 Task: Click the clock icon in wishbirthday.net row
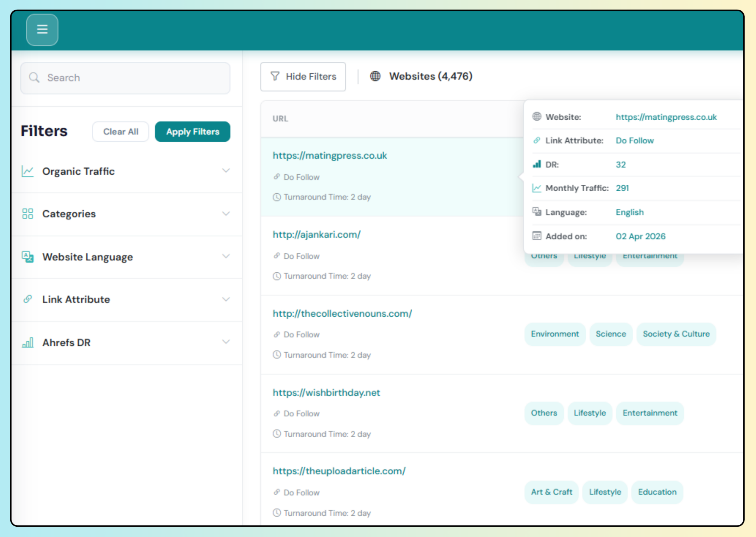[x=277, y=434]
